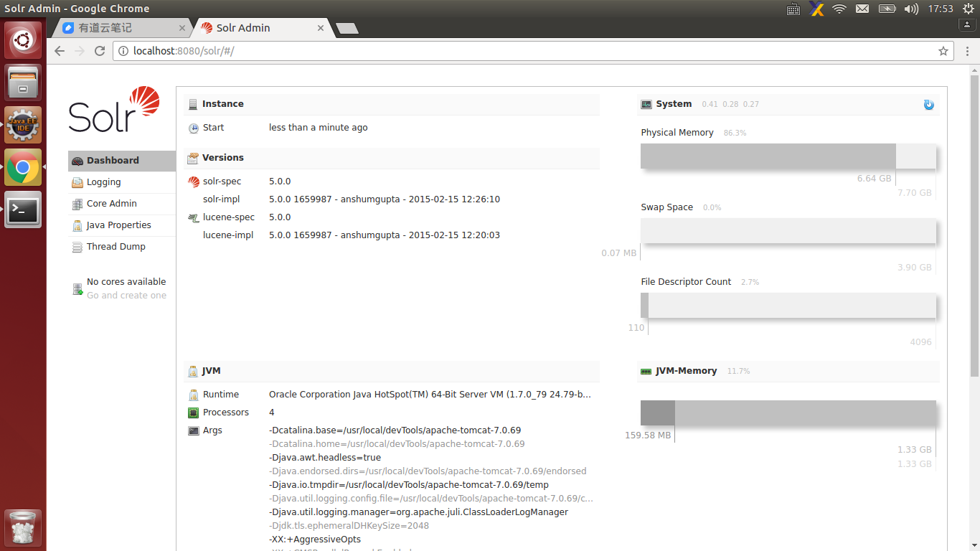Screen dimensions: 980x551
Task: Open the Chrome menu
Action: (966, 51)
